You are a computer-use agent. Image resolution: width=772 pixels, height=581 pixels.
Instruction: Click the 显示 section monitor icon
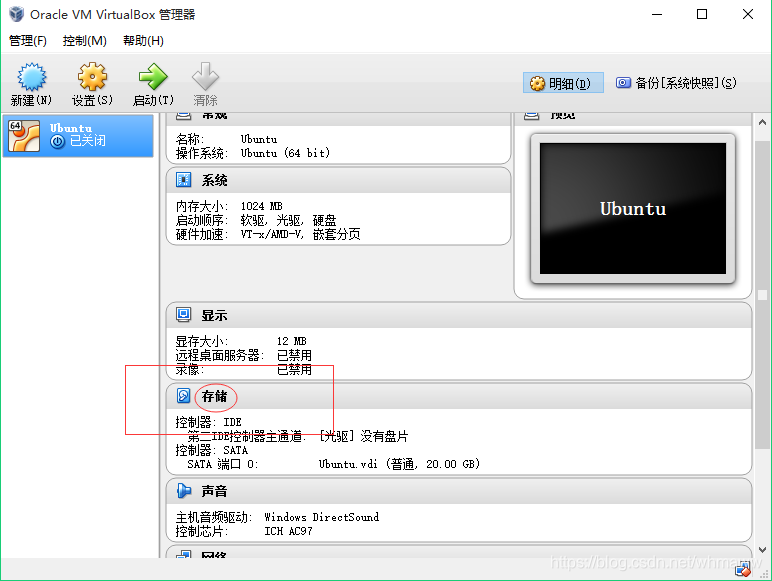pos(184,315)
